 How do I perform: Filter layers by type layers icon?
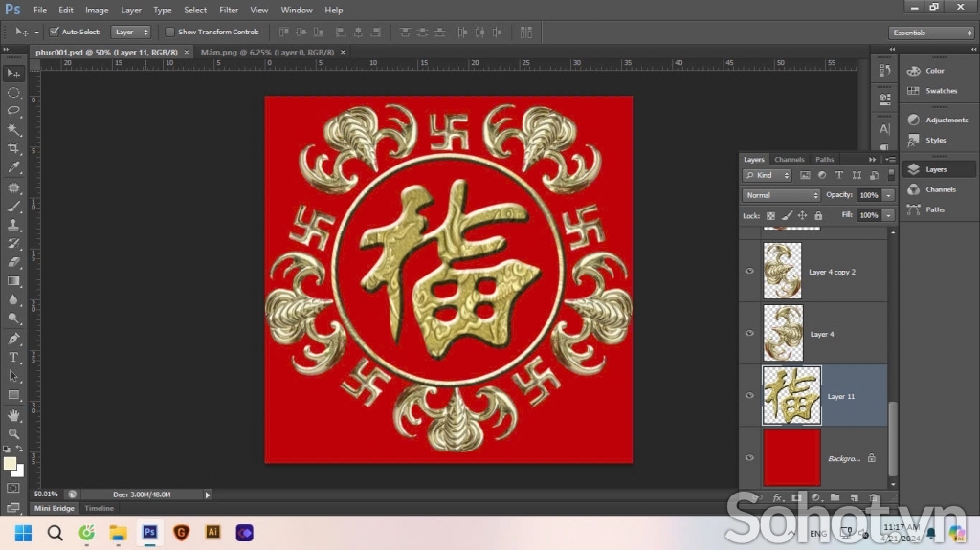pos(839,176)
